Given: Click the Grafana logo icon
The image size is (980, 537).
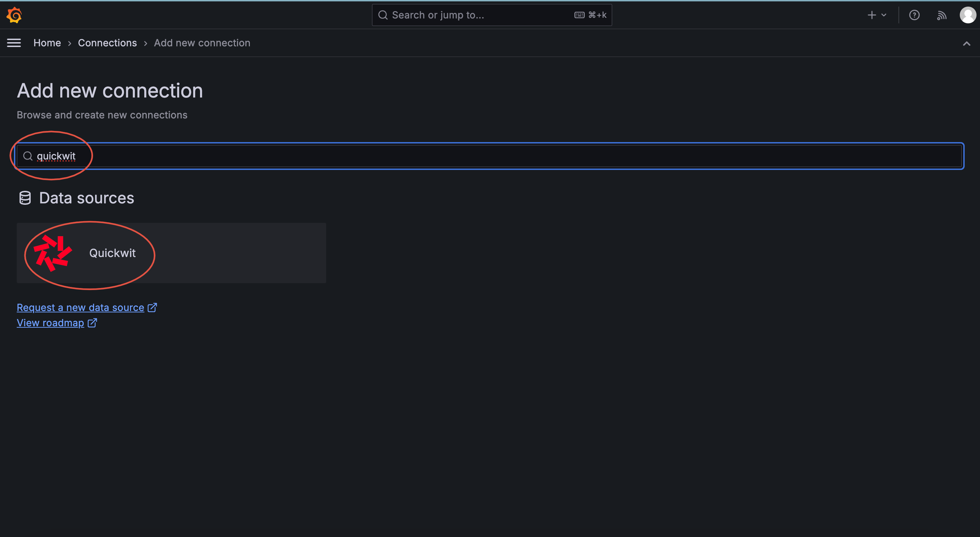Looking at the screenshot, I should pyautogui.click(x=14, y=15).
